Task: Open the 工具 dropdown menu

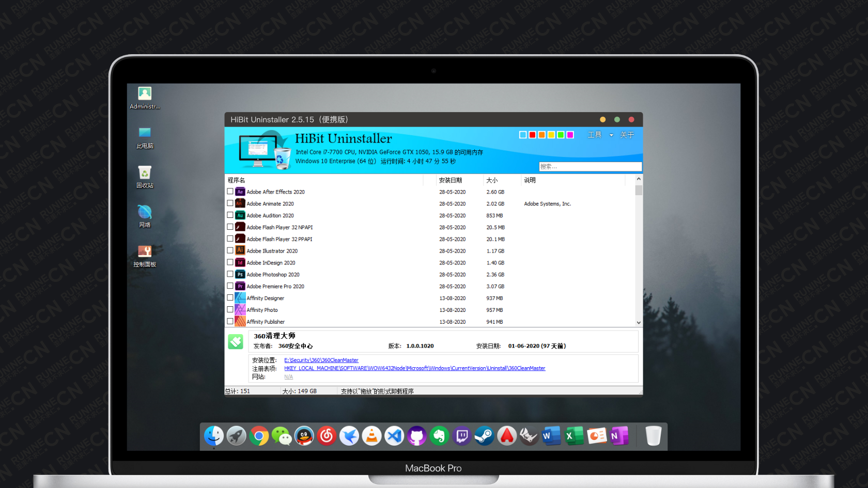Action: [x=600, y=135]
